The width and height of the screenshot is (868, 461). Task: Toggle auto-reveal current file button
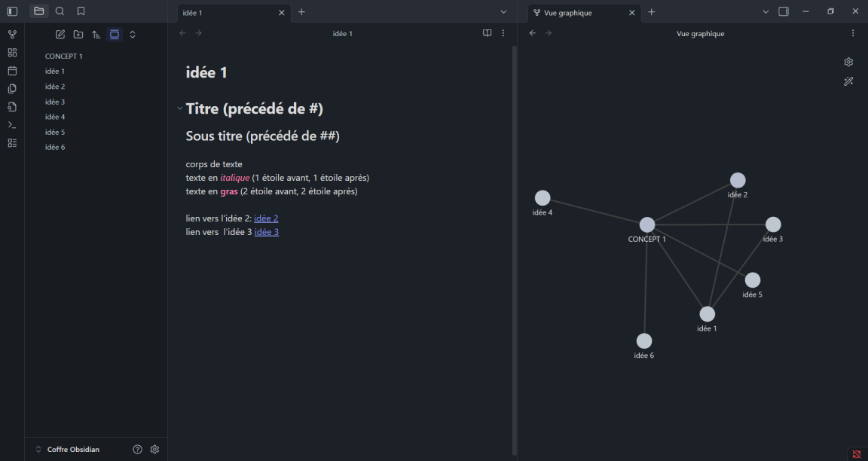[x=115, y=35]
